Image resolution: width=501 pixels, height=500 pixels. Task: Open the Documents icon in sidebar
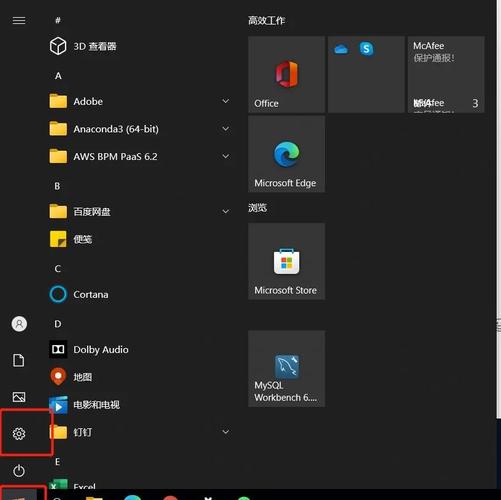click(19, 360)
